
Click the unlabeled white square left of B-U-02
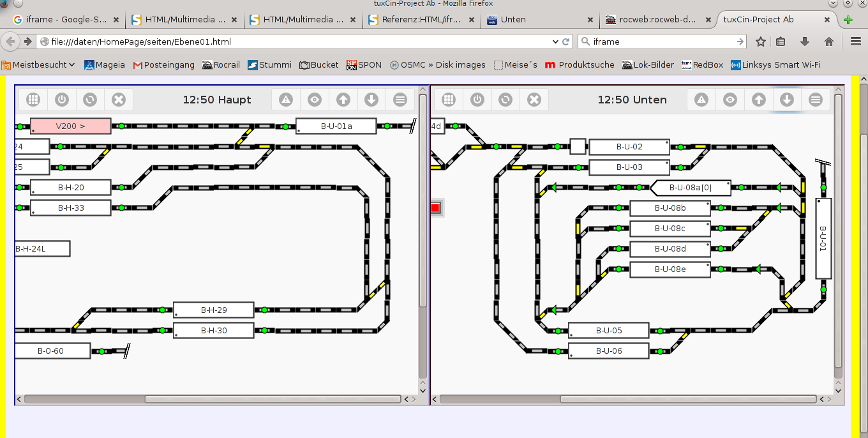578,147
